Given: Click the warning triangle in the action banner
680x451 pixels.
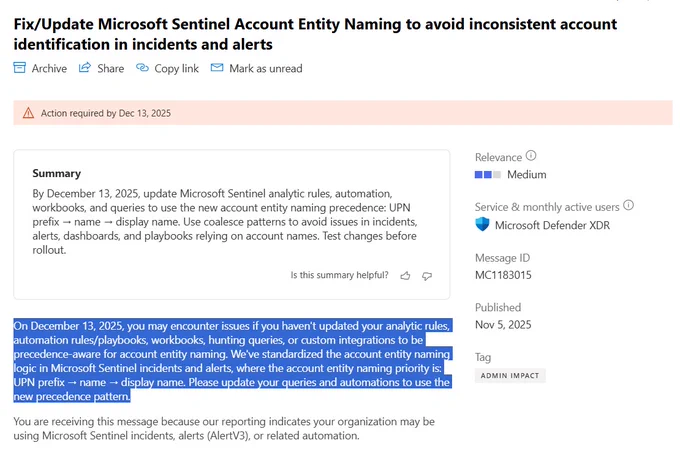Looking at the screenshot, I should click(x=28, y=113).
